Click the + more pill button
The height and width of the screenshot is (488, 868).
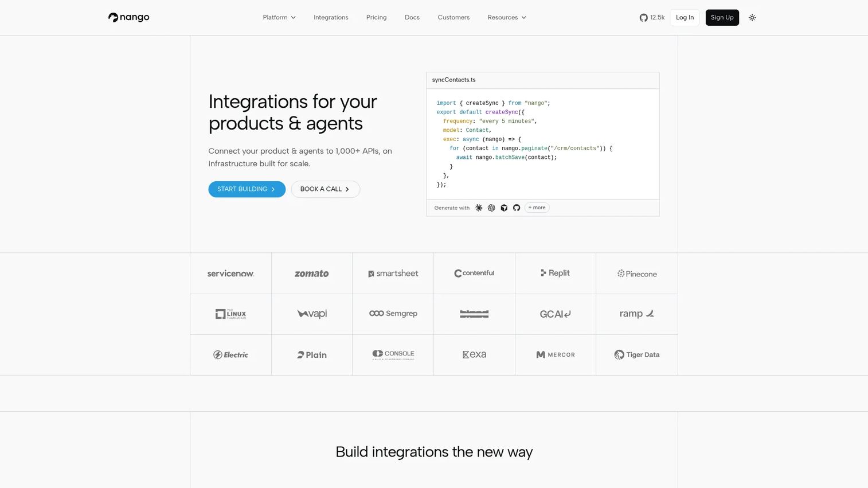tap(537, 208)
